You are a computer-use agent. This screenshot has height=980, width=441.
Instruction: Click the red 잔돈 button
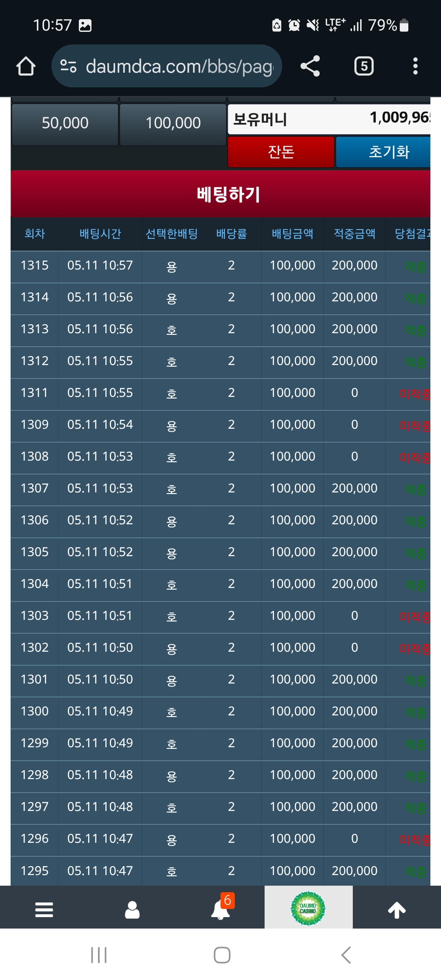[x=281, y=152]
